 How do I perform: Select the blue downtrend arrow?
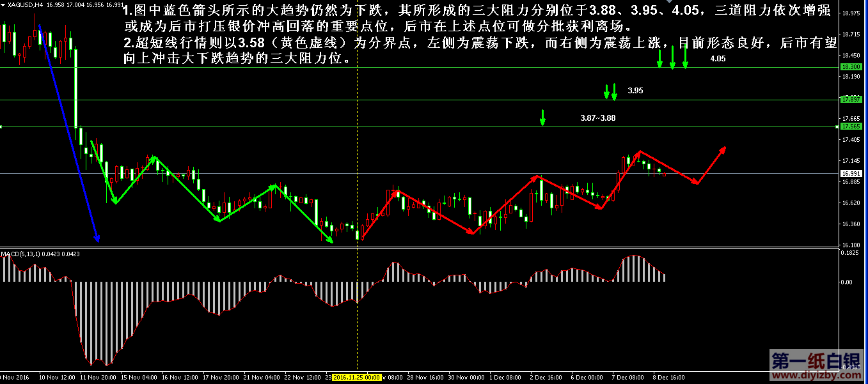coord(69,135)
